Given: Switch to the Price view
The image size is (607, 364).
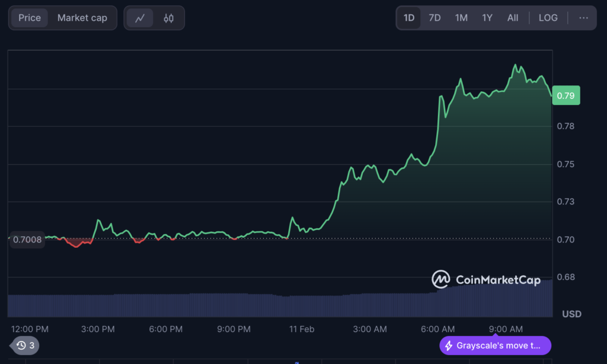Looking at the screenshot, I should pyautogui.click(x=30, y=18).
